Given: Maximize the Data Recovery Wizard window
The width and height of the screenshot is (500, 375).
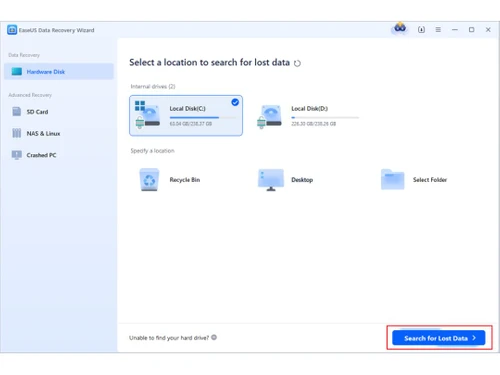Looking at the screenshot, I should [x=471, y=30].
